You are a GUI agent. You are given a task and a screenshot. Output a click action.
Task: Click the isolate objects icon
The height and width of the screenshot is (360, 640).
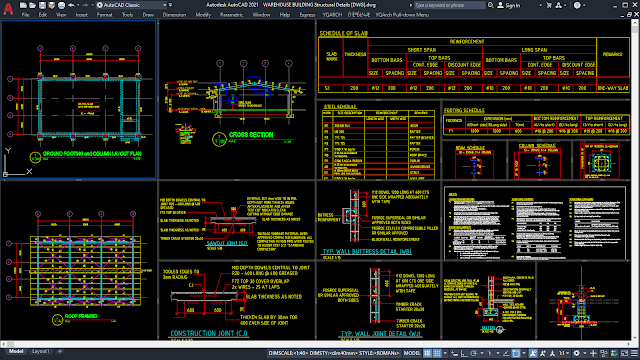click(604, 353)
